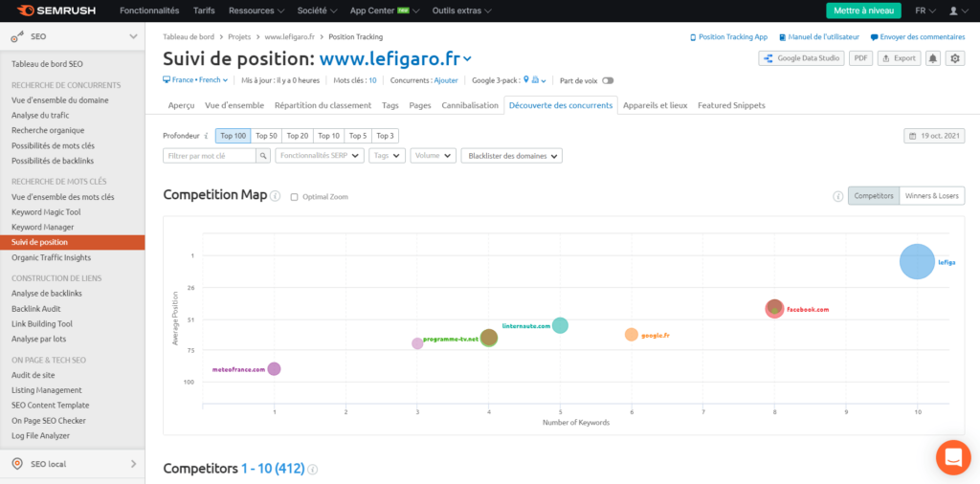Select Top 3 depth option
Viewport: 980px width, 484px height.
pos(385,136)
